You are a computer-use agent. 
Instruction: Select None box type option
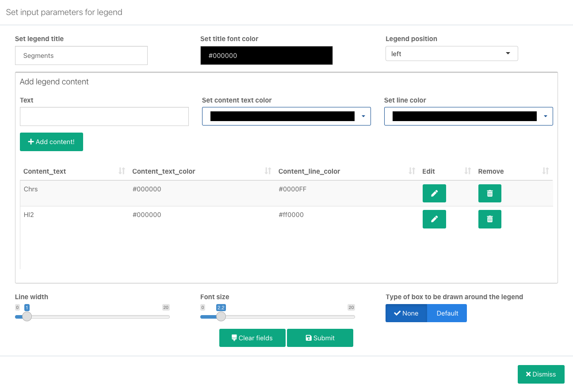pyautogui.click(x=406, y=313)
